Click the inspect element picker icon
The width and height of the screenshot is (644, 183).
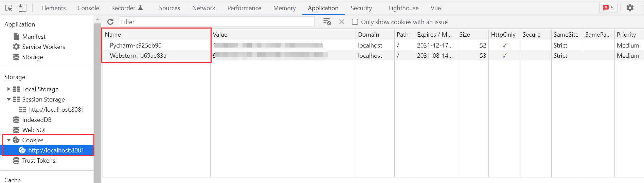9,8
